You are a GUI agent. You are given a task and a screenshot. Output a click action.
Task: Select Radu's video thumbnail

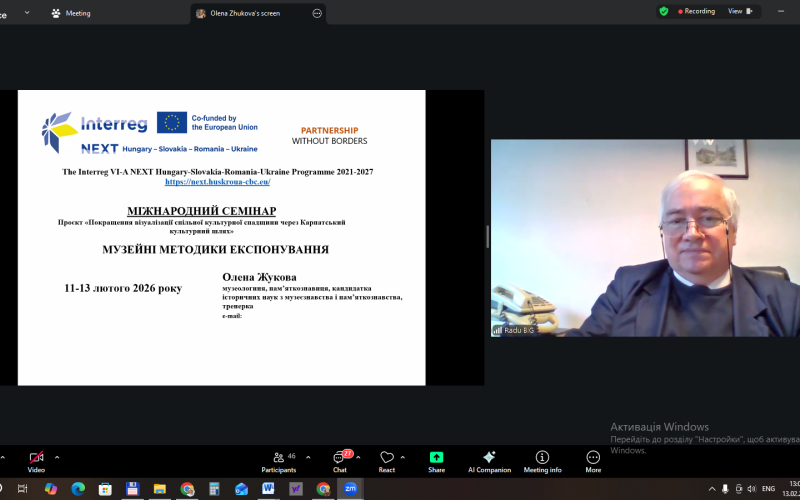point(645,238)
